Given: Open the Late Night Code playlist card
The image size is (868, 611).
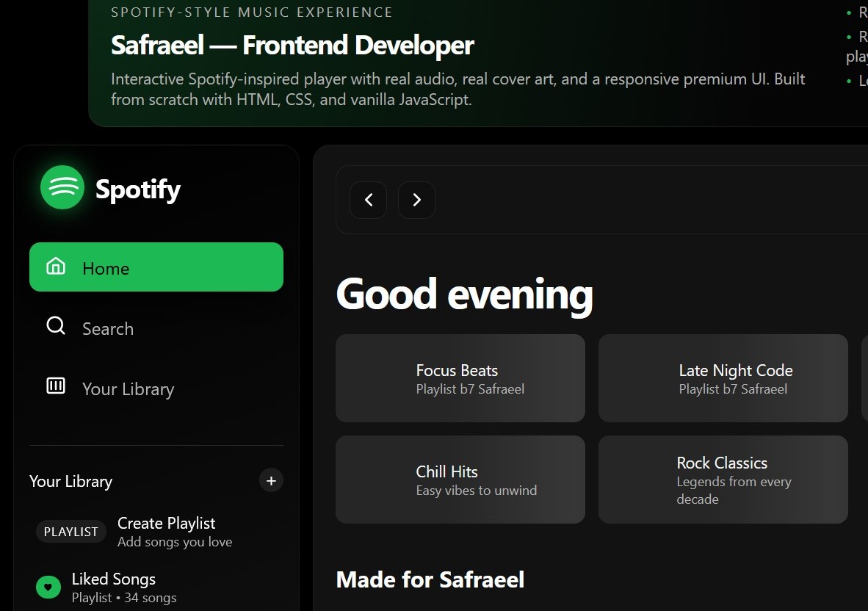Looking at the screenshot, I should click(723, 377).
